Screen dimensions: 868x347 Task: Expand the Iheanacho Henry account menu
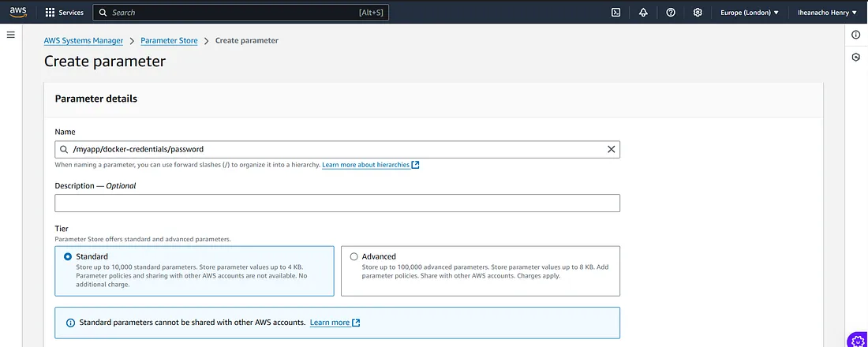827,12
